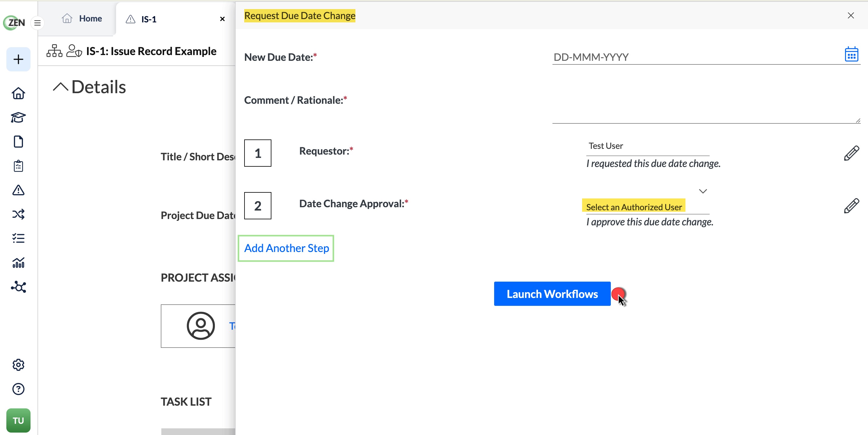This screenshot has height=435, width=868.
Task: Open the clipboard checklist icon
Action: click(18, 166)
